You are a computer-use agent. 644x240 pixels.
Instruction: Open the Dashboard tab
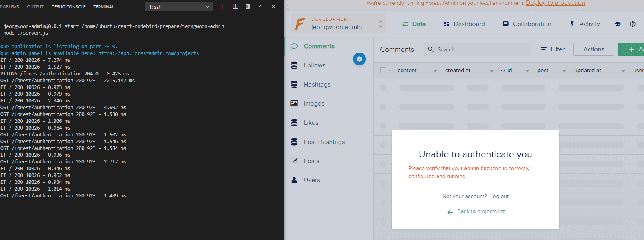tap(464, 24)
